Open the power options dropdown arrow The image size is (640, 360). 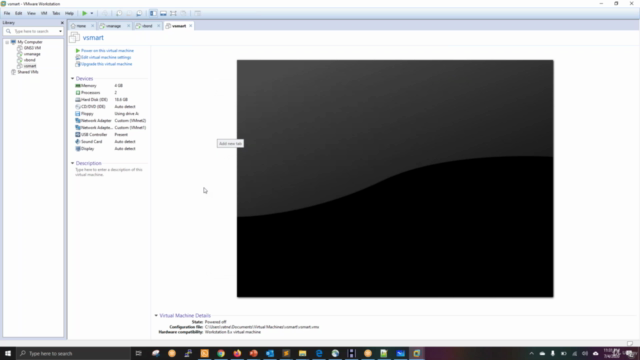coord(92,13)
